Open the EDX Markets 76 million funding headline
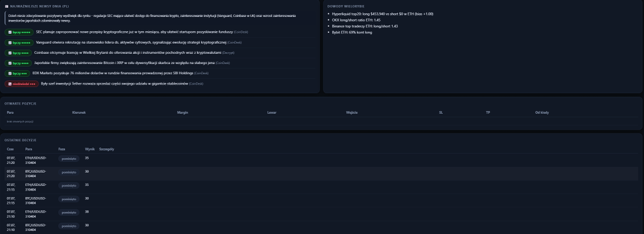 click(113, 73)
